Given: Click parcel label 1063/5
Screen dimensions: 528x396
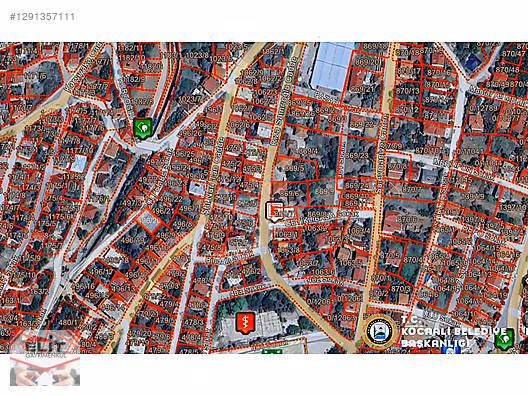Looking at the screenshot, I should tap(351, 262).
